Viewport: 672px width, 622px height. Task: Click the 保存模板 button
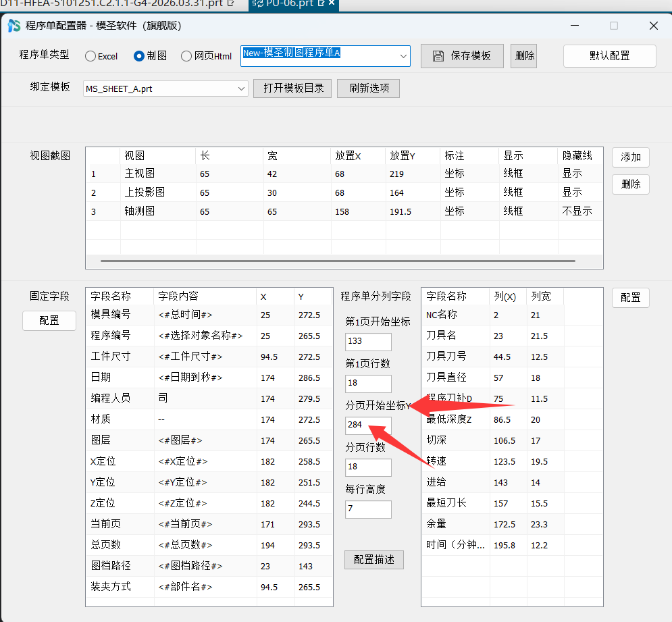[x=462, y=56]
